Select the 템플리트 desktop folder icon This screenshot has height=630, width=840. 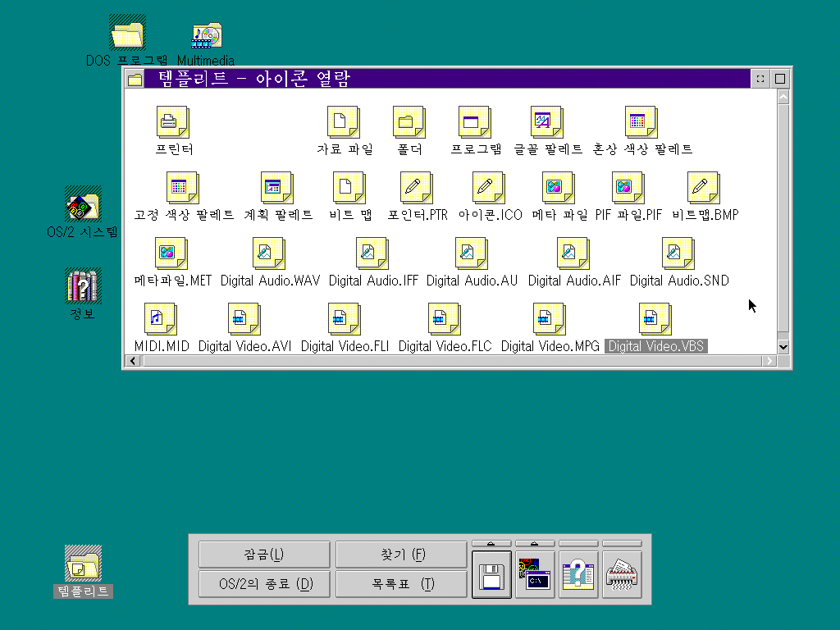pos(83,564)
